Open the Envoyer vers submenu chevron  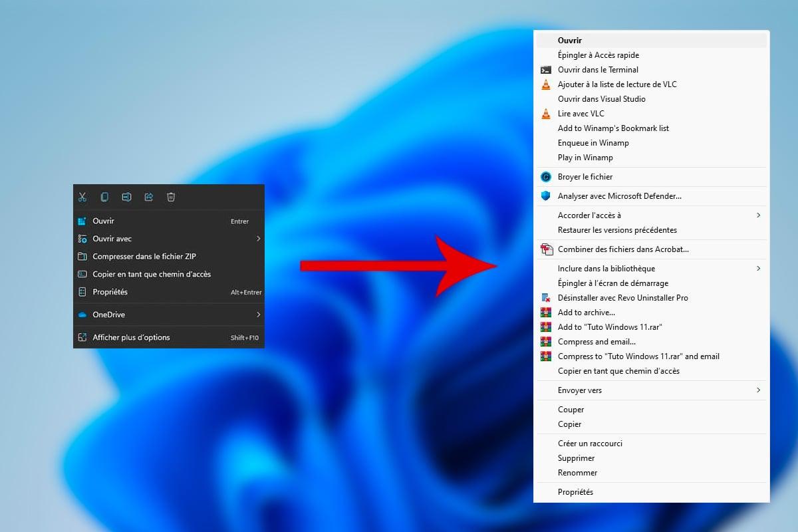point(758,390)
